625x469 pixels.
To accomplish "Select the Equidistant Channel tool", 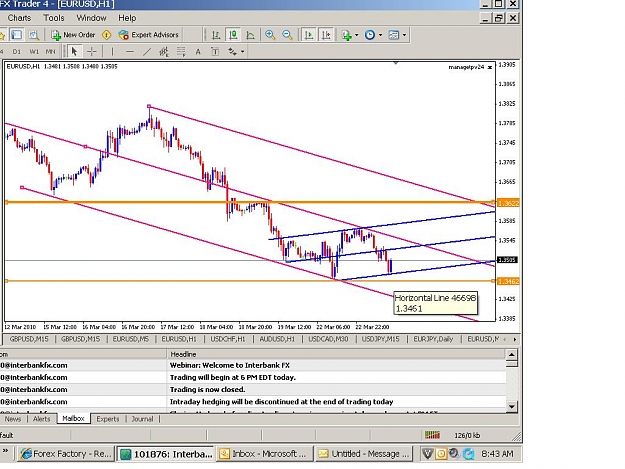I will (x=164, y=51).
